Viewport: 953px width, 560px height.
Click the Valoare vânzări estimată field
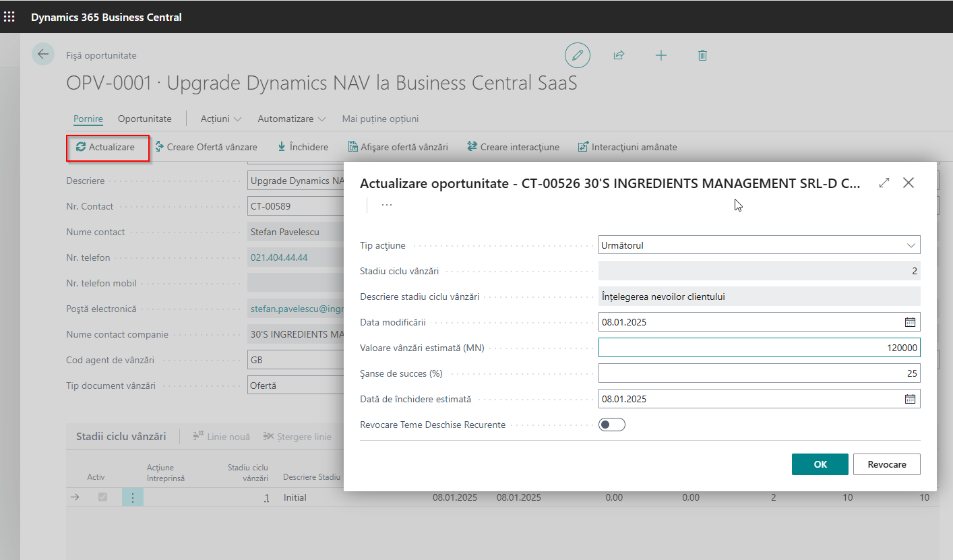point(759,348)
